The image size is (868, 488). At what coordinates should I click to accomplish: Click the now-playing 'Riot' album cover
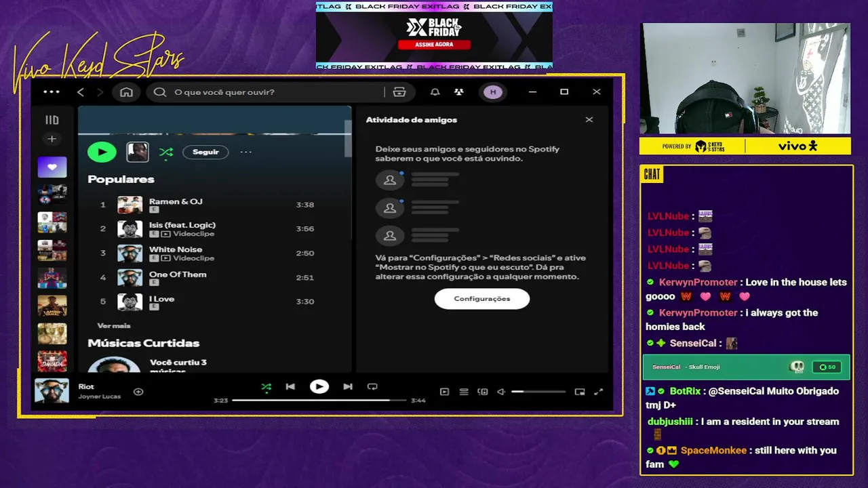click(x=52, y=391)
